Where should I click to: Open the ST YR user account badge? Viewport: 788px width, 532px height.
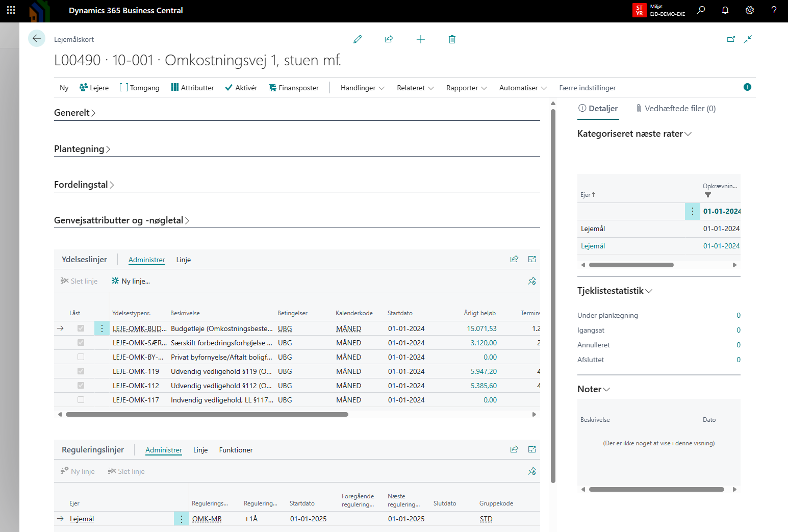639,10
